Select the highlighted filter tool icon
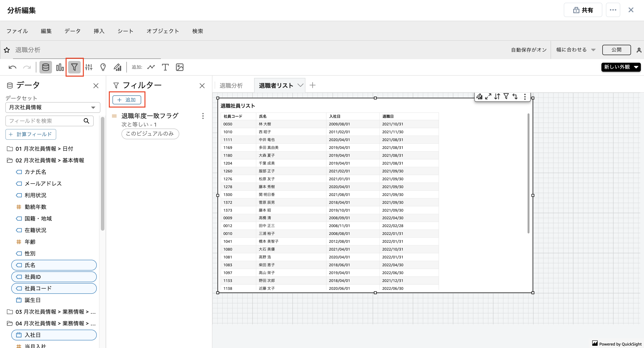Viewport: 644px width, 348px height. (74, 67)
